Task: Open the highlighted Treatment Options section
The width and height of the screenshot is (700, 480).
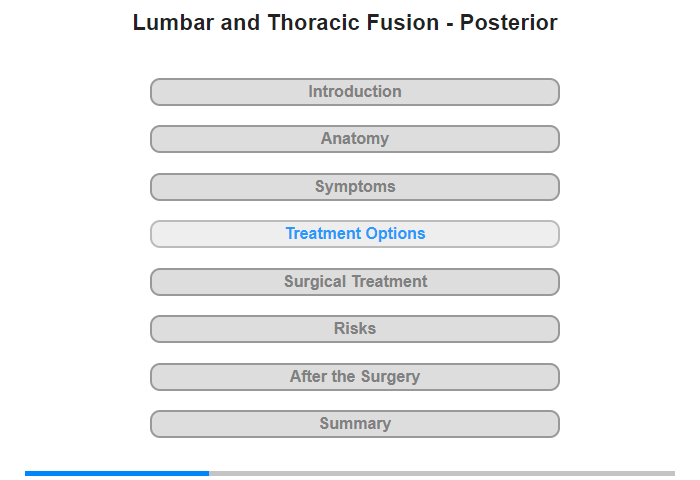Action: (x=355, y=234)
